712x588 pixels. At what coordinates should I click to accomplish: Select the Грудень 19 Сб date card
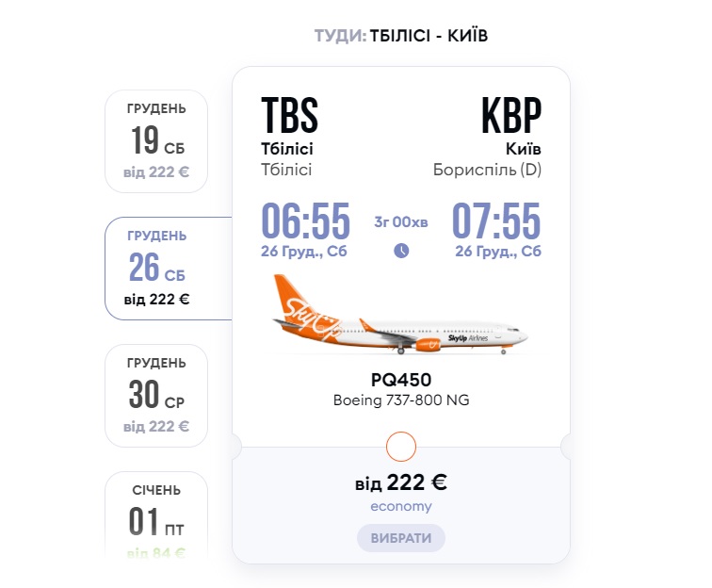tap(156, 141)
